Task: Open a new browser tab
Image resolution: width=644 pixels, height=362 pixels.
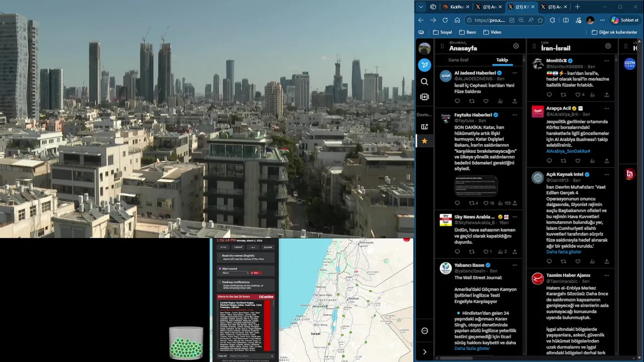Action: [x=577, y=7]
